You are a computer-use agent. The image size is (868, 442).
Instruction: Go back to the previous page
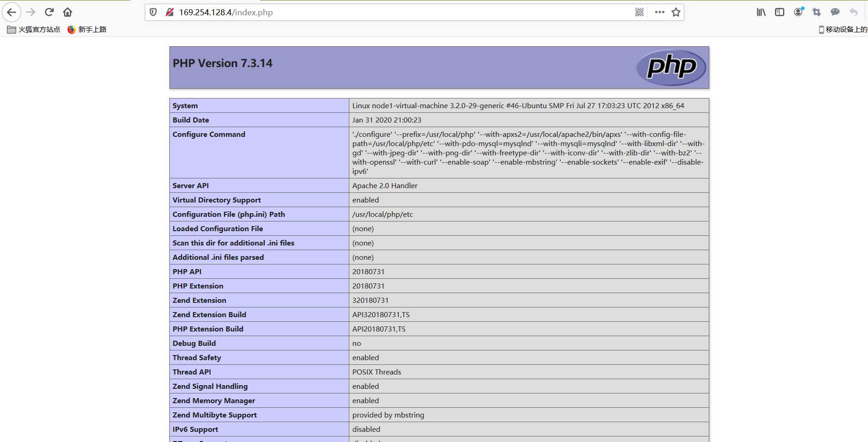[x=12, y=12]
